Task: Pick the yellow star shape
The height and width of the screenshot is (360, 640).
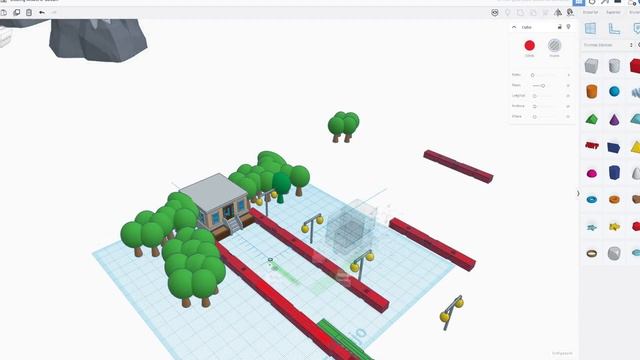Action: tap(614, 226)
